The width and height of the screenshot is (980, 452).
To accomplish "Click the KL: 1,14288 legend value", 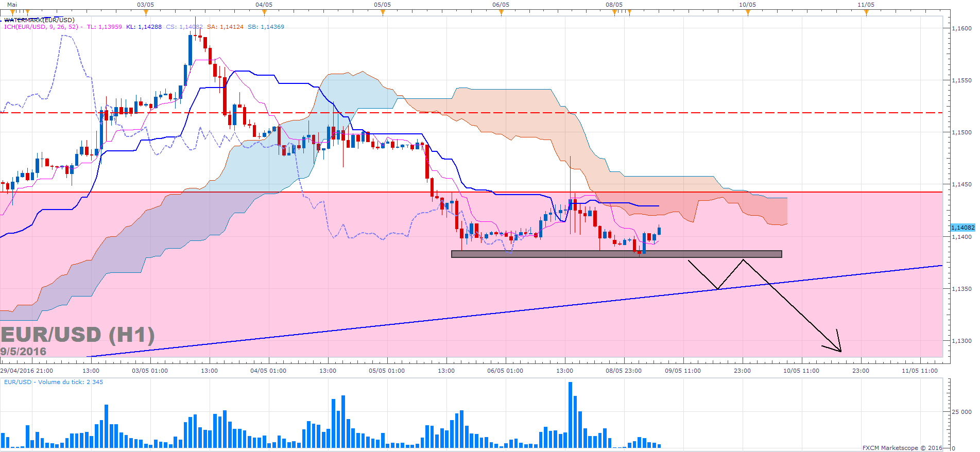I will [144, 27].
